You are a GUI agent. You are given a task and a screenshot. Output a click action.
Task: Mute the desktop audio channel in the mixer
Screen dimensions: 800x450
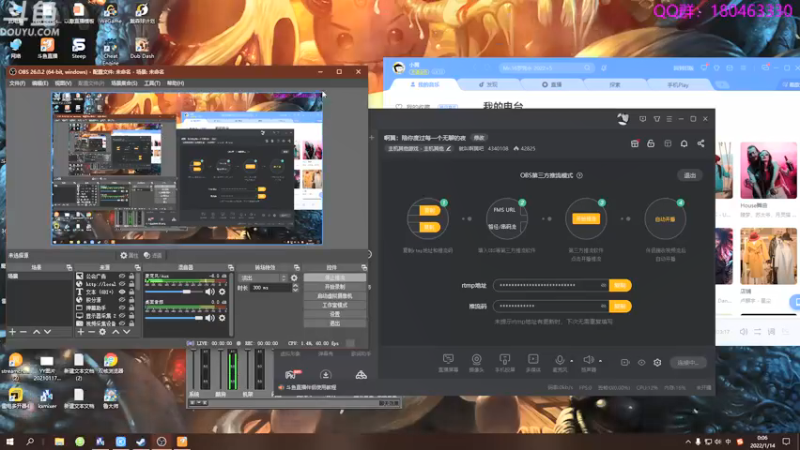(x=210, y=318)
